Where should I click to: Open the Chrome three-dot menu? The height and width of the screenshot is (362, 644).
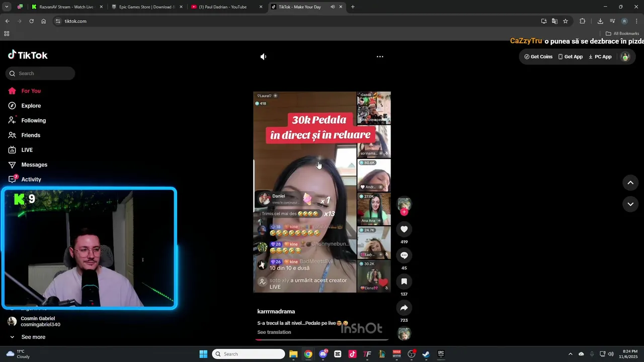tap(636, 21)
